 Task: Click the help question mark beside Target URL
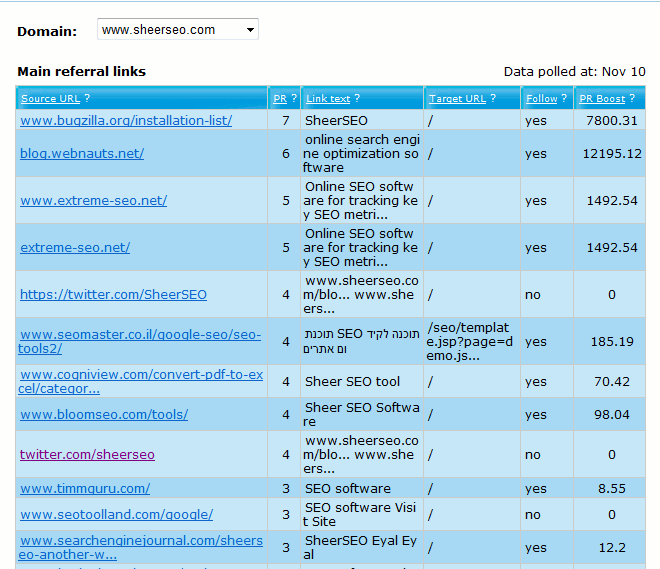(x=493, y=98)
